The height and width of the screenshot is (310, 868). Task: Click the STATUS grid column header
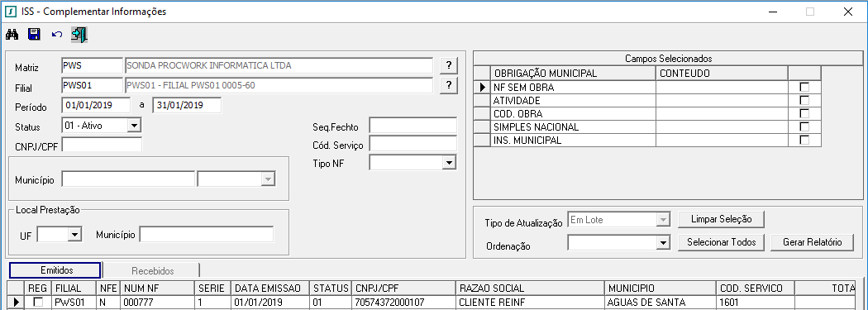tap(331, 289)
